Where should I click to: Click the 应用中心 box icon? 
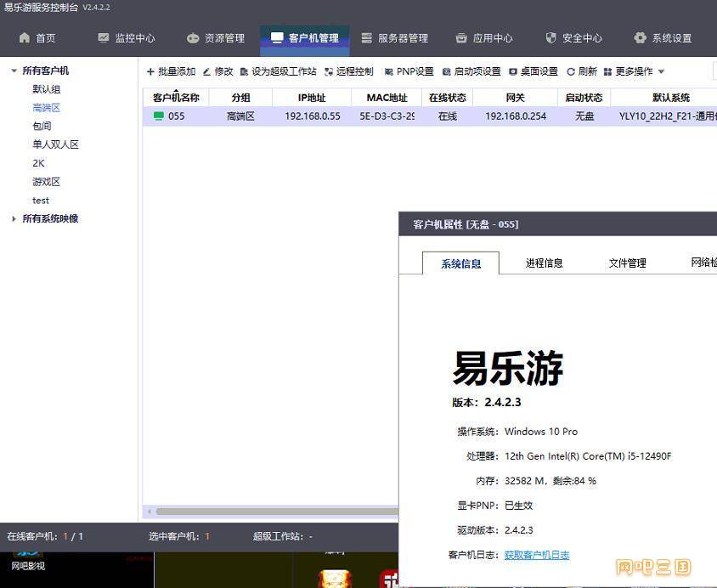(461, 38)
